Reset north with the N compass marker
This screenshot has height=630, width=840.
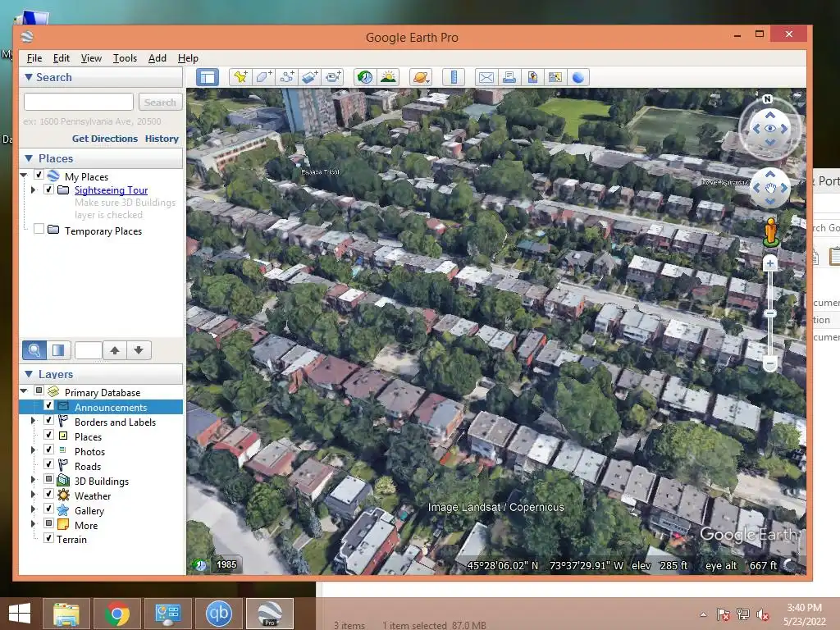pos(767,99)
